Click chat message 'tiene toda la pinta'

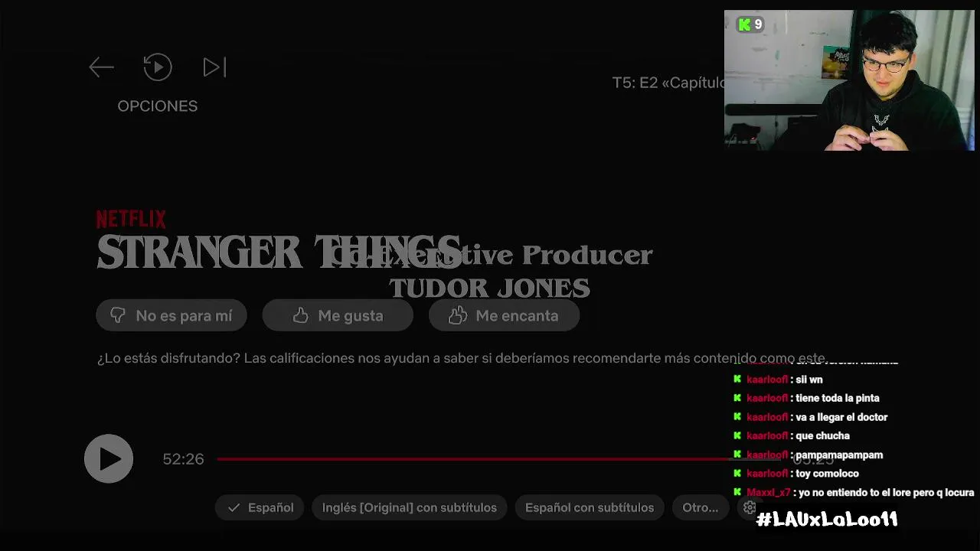pyautogui.click(x=838, y=398)
